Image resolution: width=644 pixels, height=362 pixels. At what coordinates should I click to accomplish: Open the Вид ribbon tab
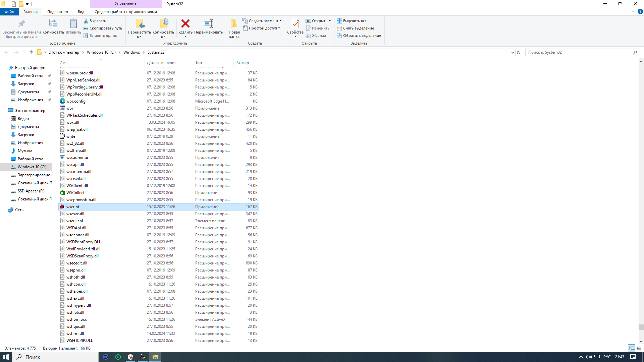81,12
